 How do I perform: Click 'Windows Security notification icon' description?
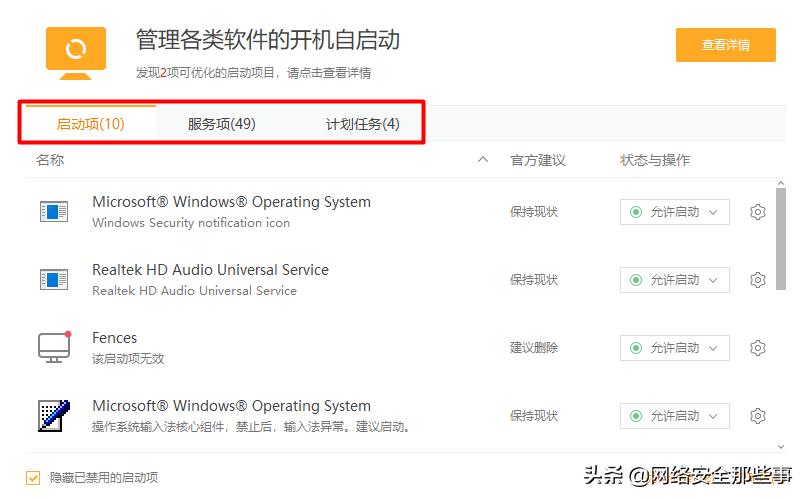191,223
